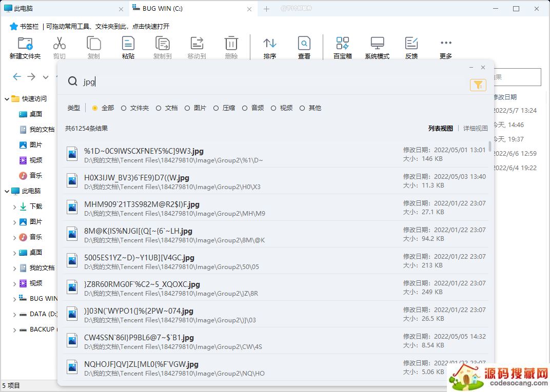Image resolution: width=550 pixels, height=392 pixels.
Task: Click the Paste (粘贴) toolbar icon
Action: tap(128, 44)
